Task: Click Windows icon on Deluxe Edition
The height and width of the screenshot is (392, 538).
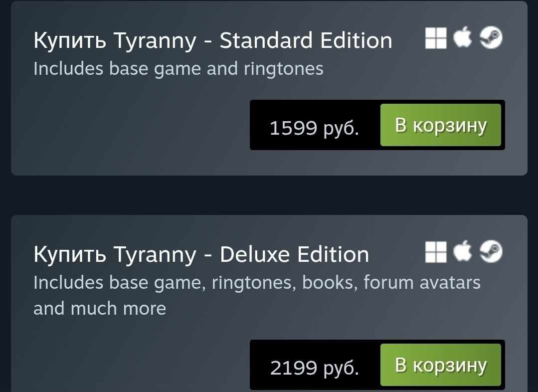Action: click(436, 252)
